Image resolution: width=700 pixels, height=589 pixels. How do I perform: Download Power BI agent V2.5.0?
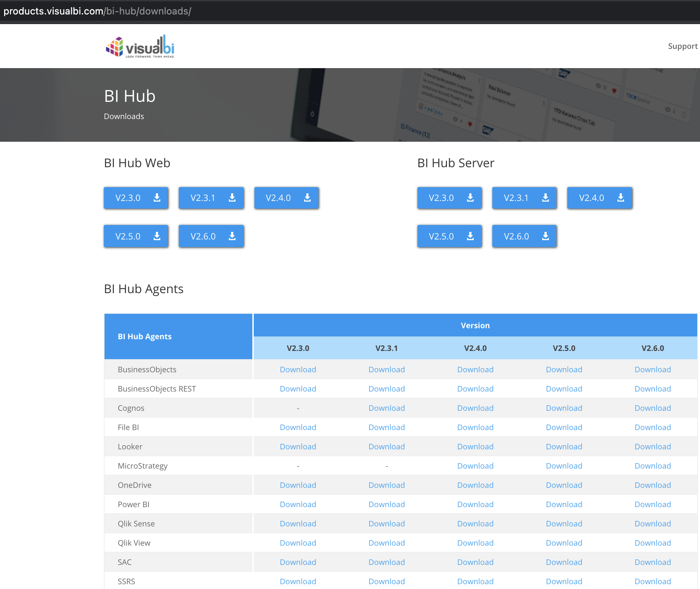[564, 504]
